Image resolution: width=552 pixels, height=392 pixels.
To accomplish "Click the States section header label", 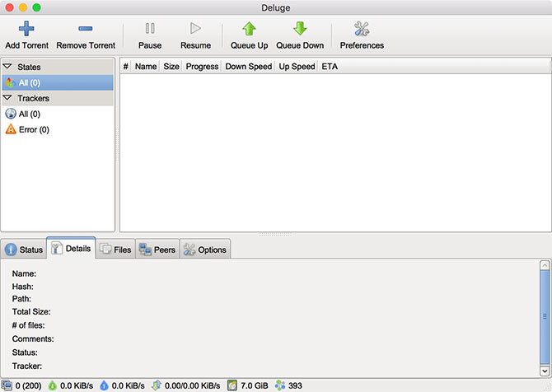I will (29, 67).
